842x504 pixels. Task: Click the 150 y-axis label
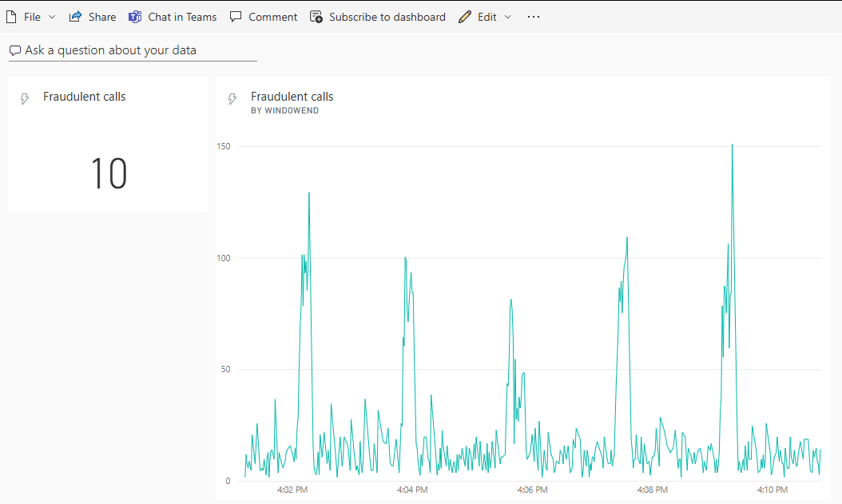(x=224, y=146)
